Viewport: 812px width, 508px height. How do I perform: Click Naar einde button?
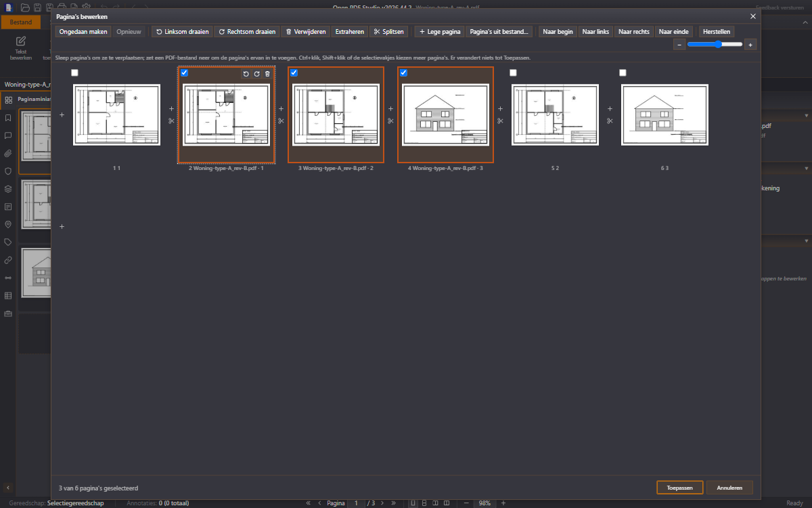click(673, 32)
